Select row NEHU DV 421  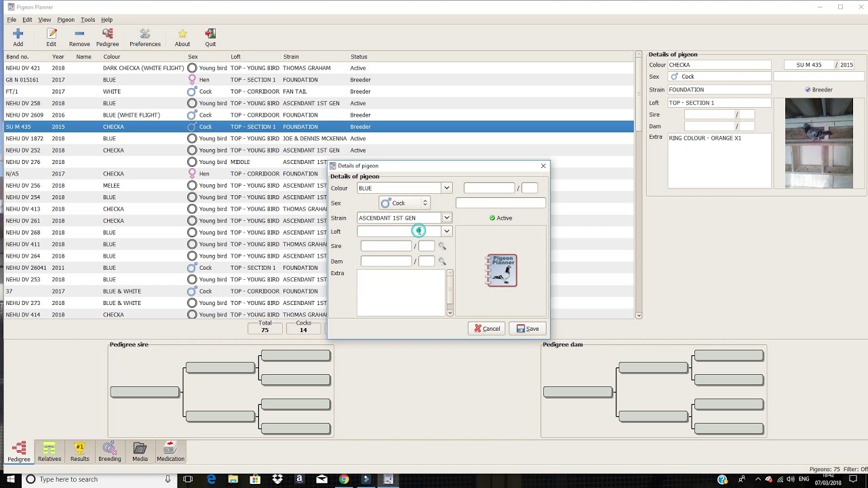319,68
